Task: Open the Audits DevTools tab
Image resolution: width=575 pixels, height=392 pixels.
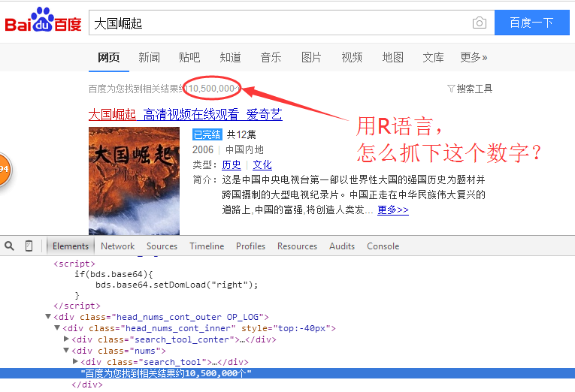Action: [x=342, y=246]
